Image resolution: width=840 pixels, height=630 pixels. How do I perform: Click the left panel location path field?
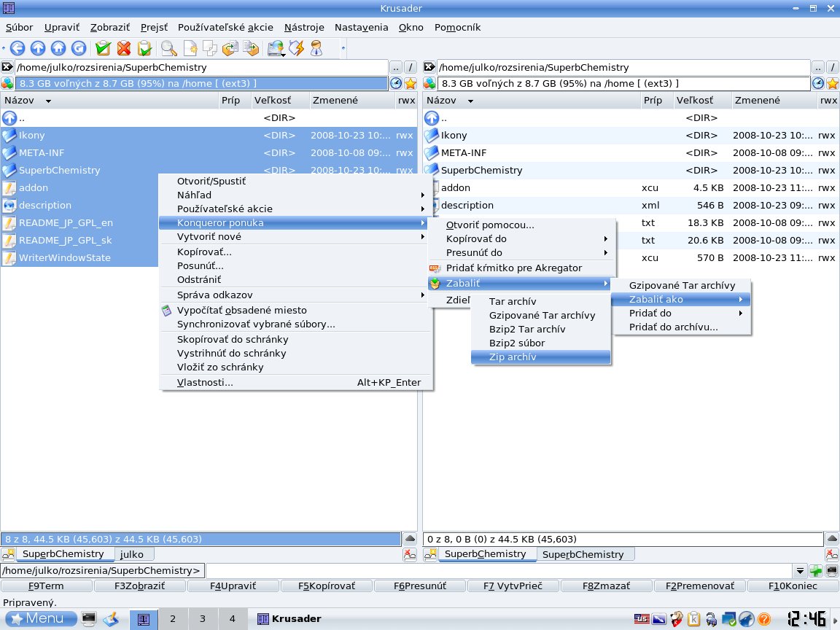[x=201, y=68]
